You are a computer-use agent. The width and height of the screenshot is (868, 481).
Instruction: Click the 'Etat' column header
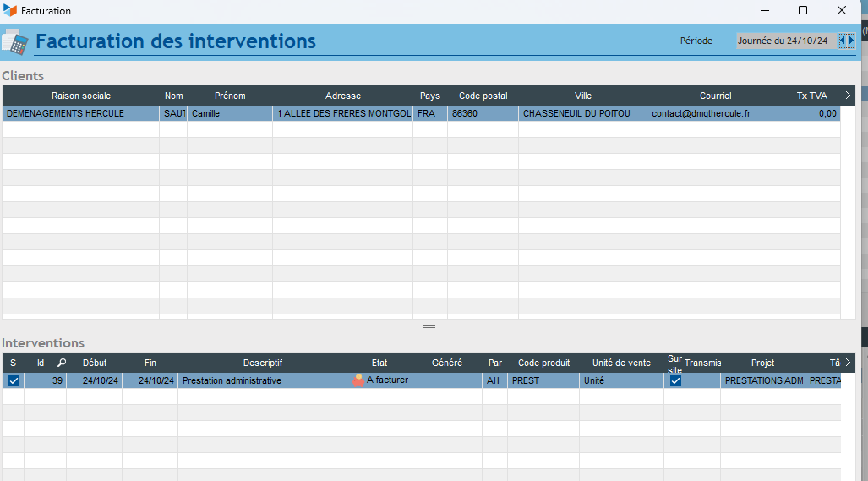point(379,363)
